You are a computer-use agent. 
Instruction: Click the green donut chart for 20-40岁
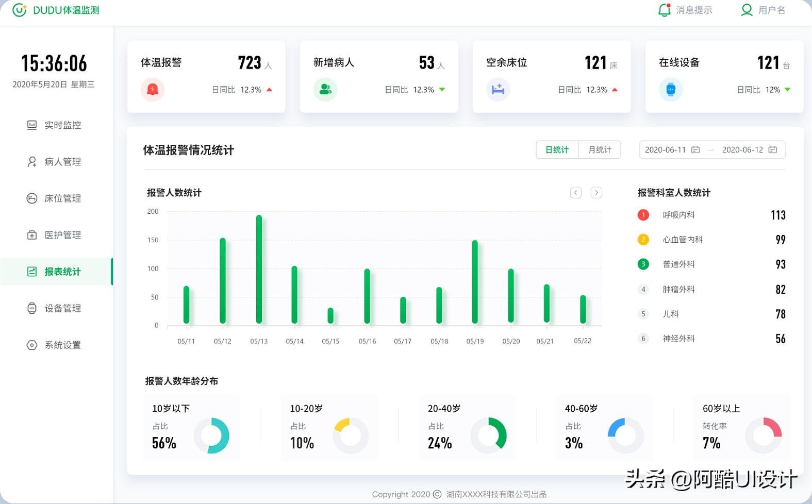click(488, 435)
